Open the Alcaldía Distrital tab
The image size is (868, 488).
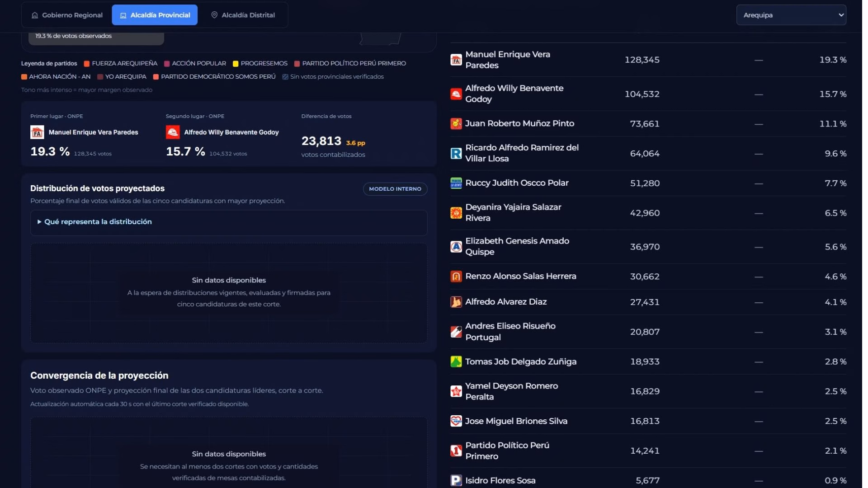[243, 15]
